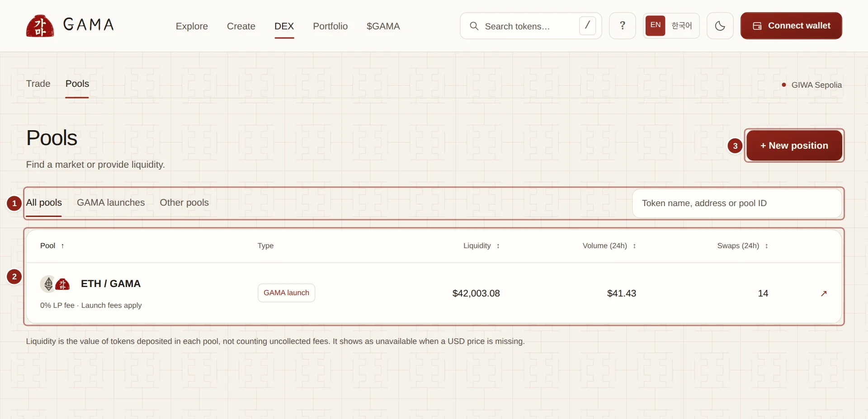Sort by the Pool column header
Screen dimensions: 868x419
pos(52,246)
